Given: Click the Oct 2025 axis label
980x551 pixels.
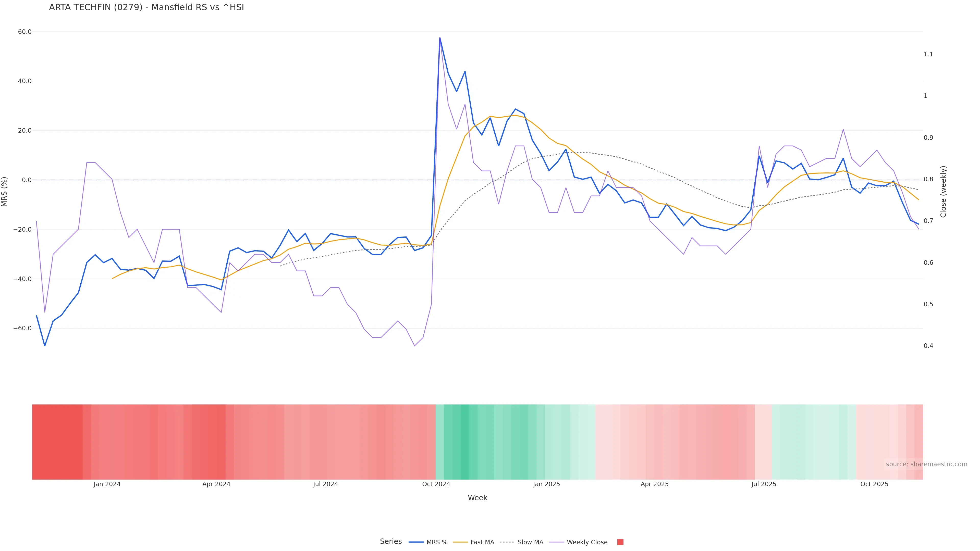Looking at the screenshot, I should point(874,484).
